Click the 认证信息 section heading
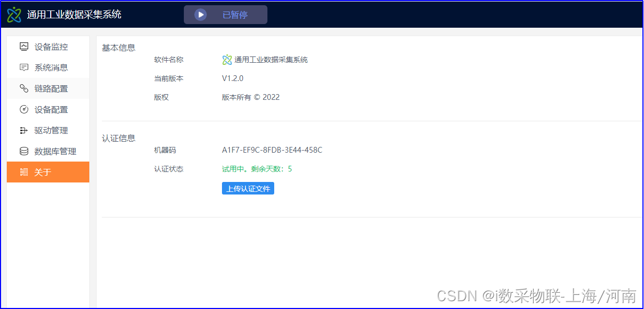Viewport: 644px width, 309px height. point(119,138)
